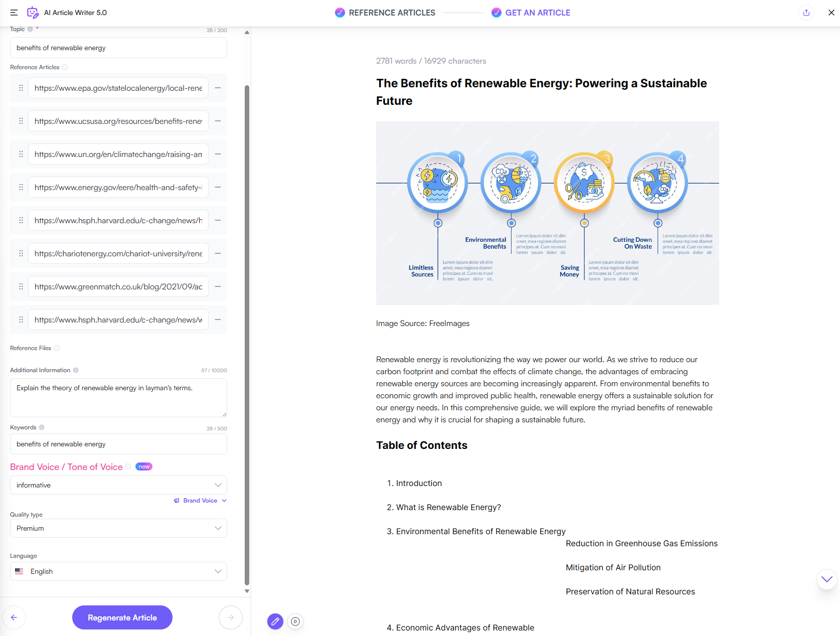
Task: Grab the drag handle for epa.gov URL
Action: click(x=21, y=88)
